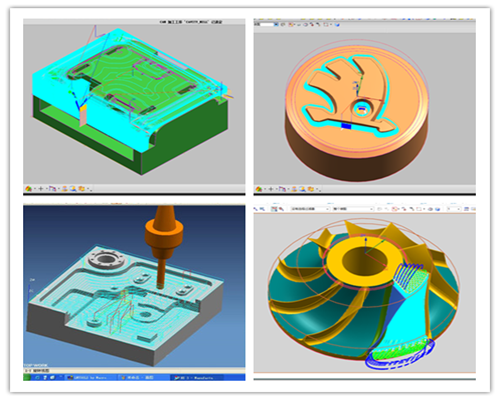Viewport: 500px width, 400px height.
Task: Open the Mastercam taskbar window button
Action: point(91,378)
